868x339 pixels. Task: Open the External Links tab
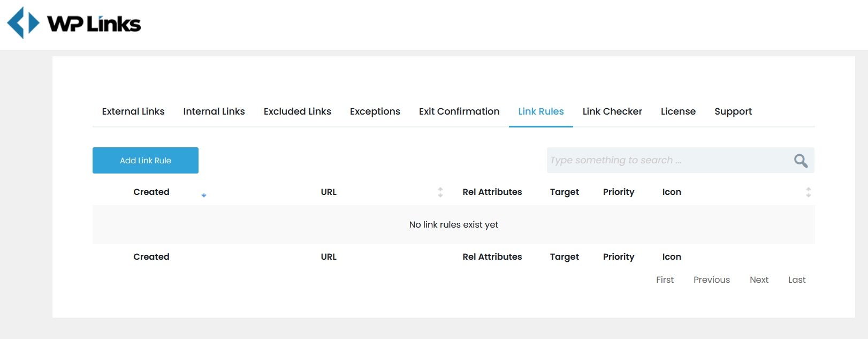(x=133, y=111)
